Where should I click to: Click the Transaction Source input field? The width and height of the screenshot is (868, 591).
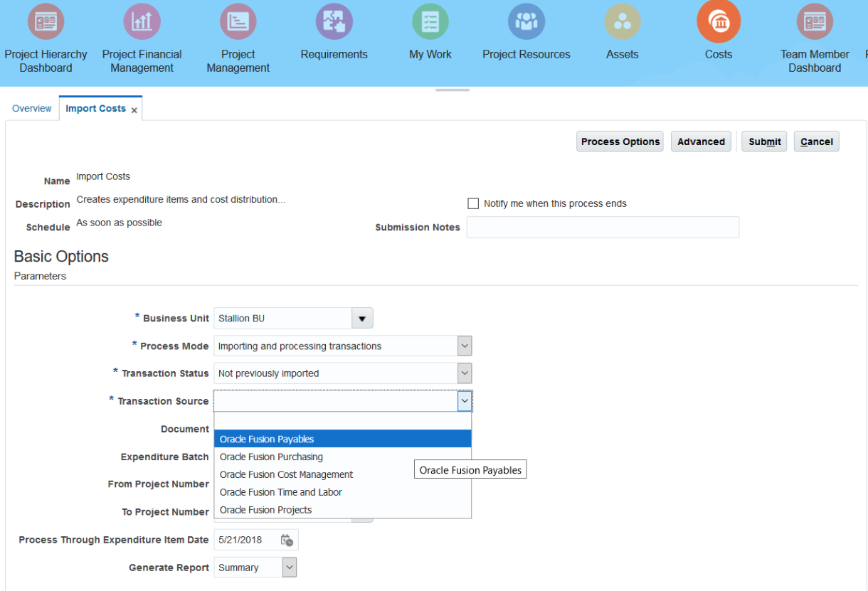336,401
